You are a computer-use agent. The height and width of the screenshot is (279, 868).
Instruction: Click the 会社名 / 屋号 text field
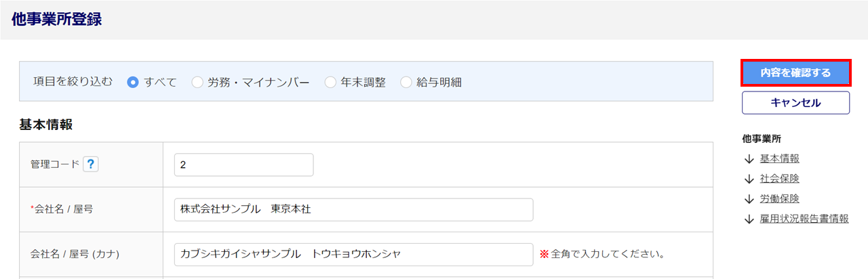click(x=353, y=209)
